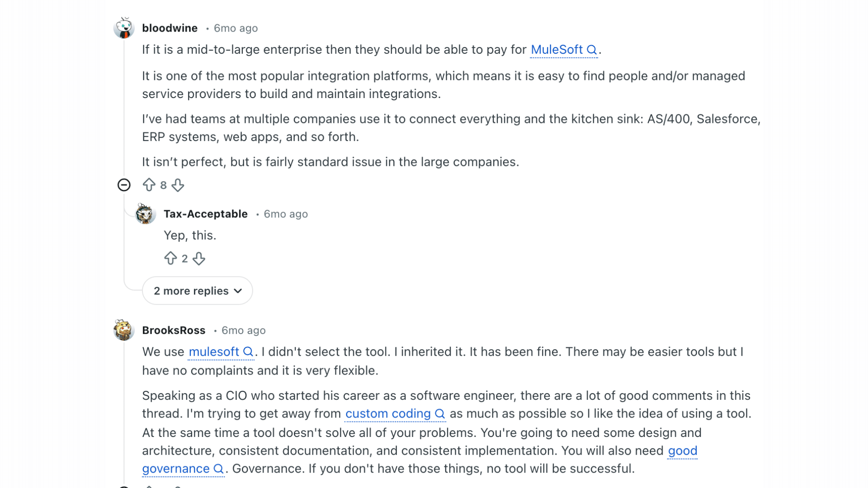Upvote bloodwine's comment about MuleSoft

click(x=149, y=185)
